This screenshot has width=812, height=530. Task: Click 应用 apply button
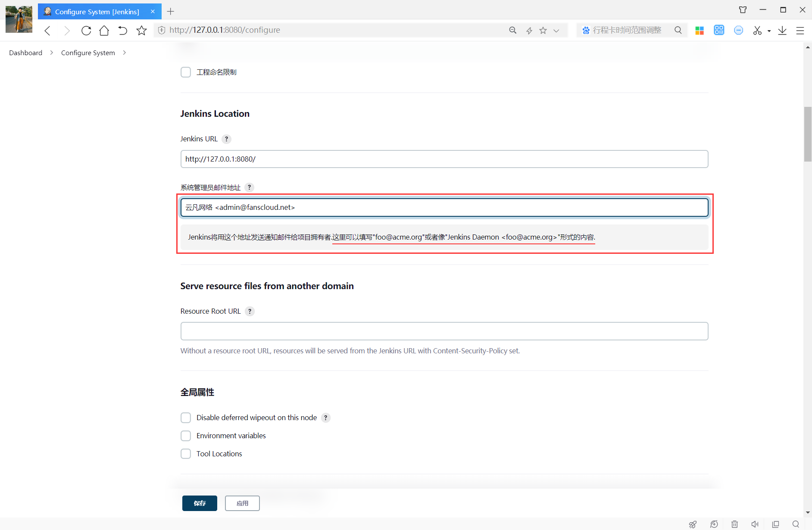click(x=242, y=503)
